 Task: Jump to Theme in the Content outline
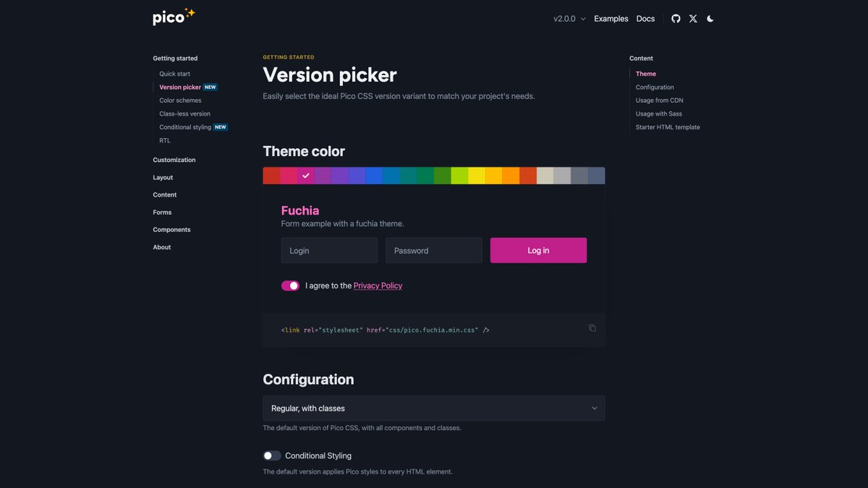(646, 74)
